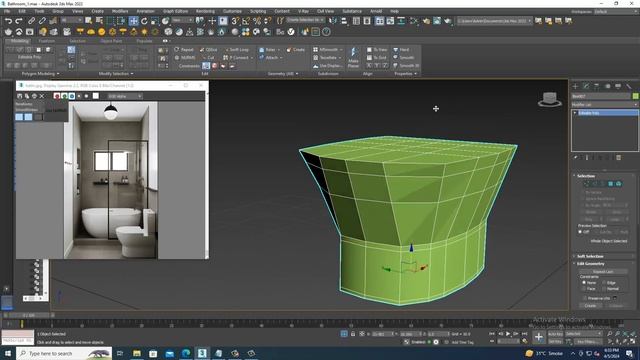Open the Rendering menu
Viewport: 640px width, 360px height.
[x=205, y=11]
